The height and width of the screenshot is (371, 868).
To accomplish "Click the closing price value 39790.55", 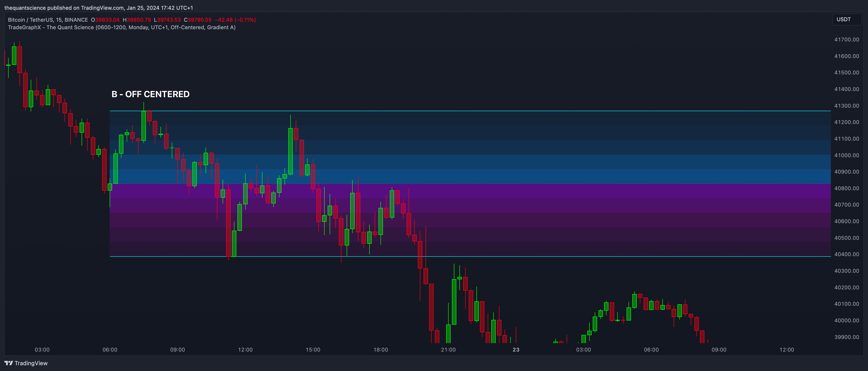I will click(x=199, y=20).
